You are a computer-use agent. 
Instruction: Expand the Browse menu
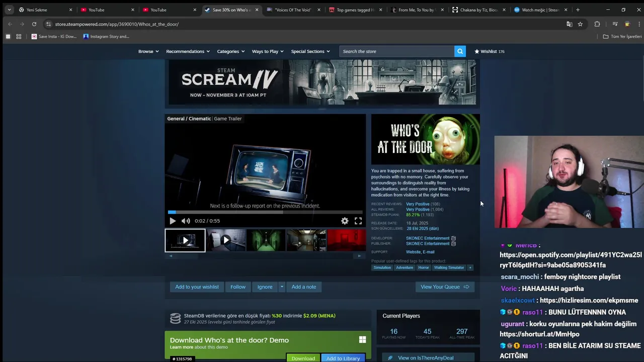pyautogui.click(x=148, y=51)
